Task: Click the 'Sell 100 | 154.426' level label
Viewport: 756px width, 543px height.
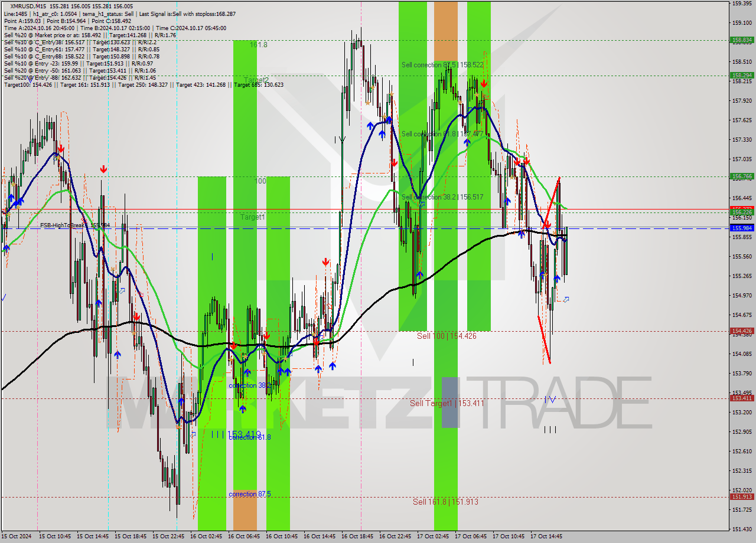Action: [x=447, y=336]
